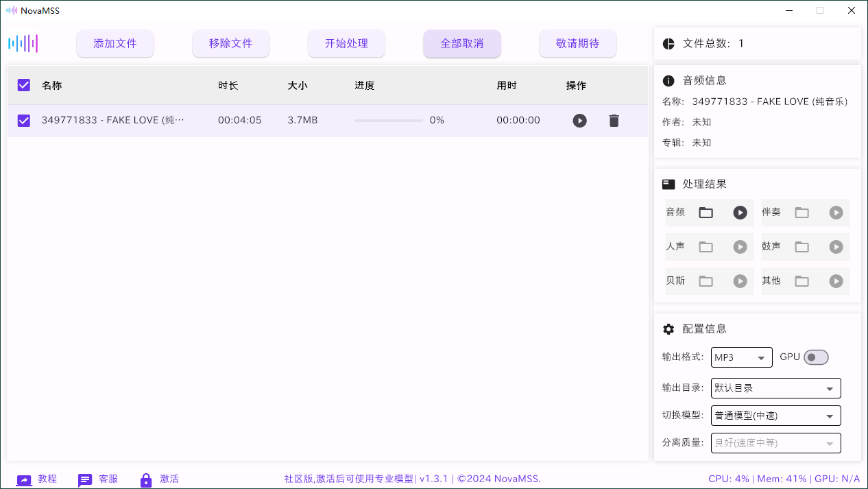This screenshot has width=868, height=489.
Task: Uncheck the FAKE LOVE track checkbox
Action: point(23,120)
